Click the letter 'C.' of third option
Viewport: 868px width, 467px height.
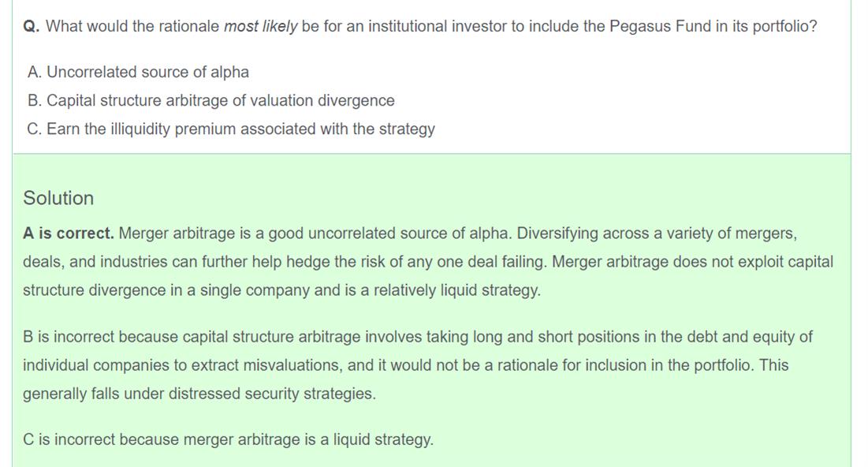(x=35, y=129)
